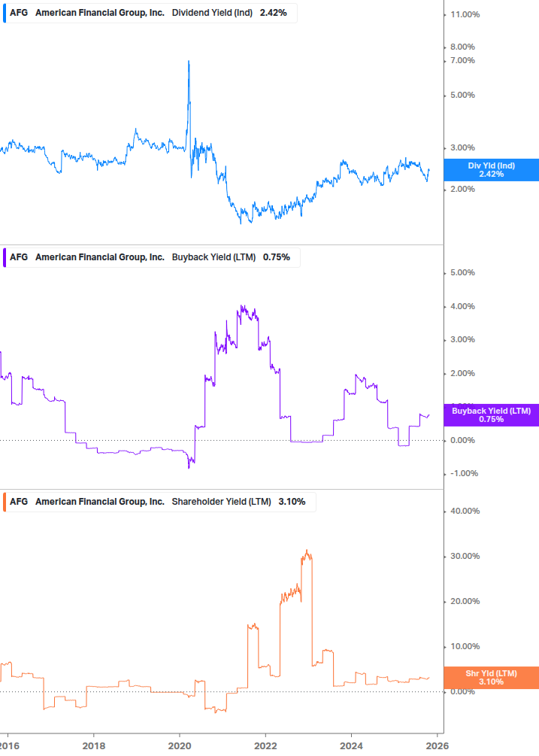
Task: Click the orange Shareholder Yield color bar
Action: [x=5, y=502]
